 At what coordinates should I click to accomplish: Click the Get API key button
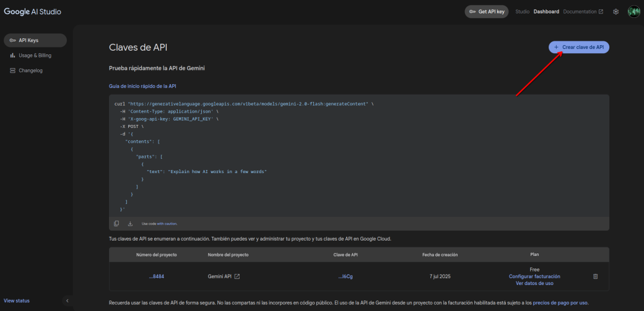486,12
